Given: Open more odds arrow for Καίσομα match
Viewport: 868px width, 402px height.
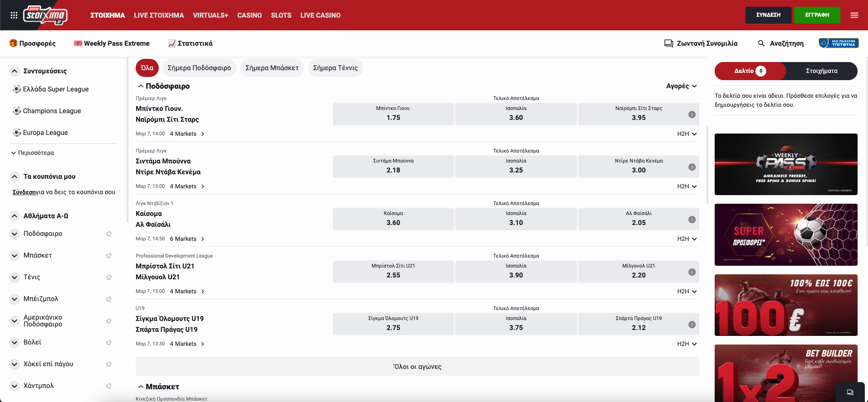Looking at the screenshot, I should (x=692, y=220).
